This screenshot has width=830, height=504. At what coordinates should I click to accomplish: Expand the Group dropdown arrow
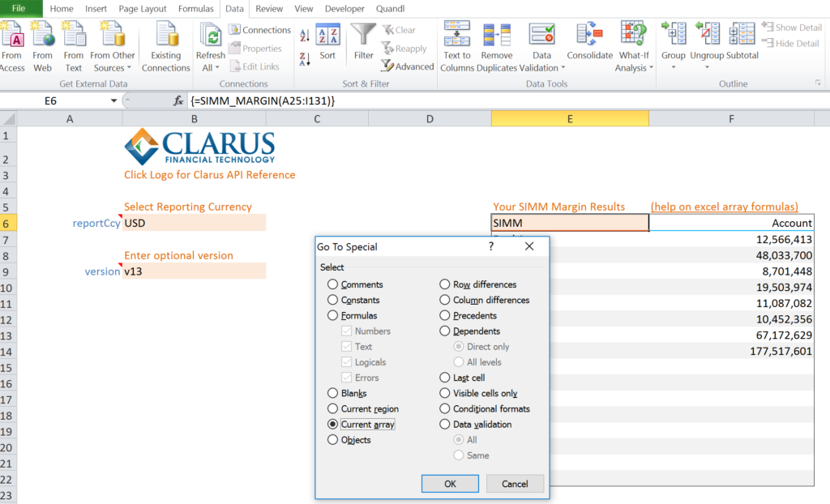coord(674,67)
